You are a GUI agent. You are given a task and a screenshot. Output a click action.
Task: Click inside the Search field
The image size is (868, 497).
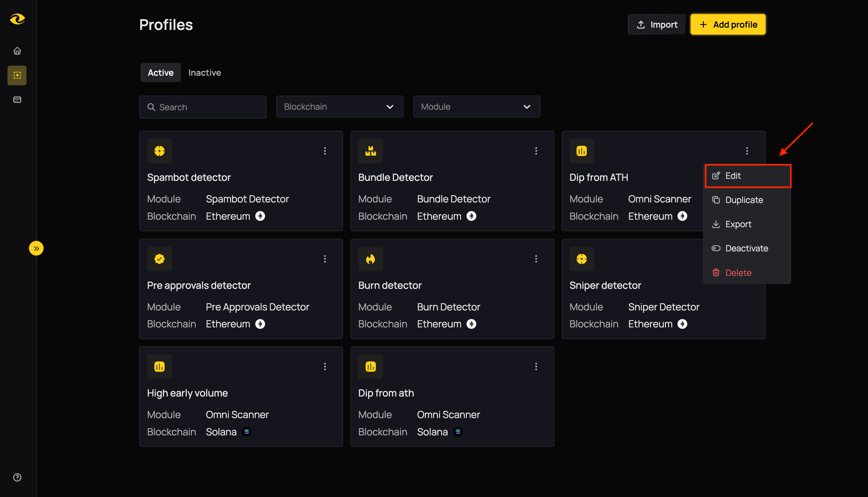point(203,107)
